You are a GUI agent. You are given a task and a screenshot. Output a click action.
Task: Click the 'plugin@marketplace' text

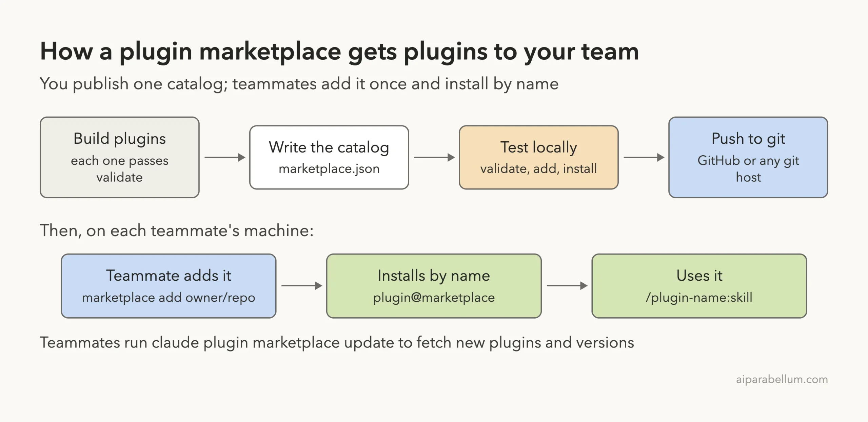[x=434, y=298]
